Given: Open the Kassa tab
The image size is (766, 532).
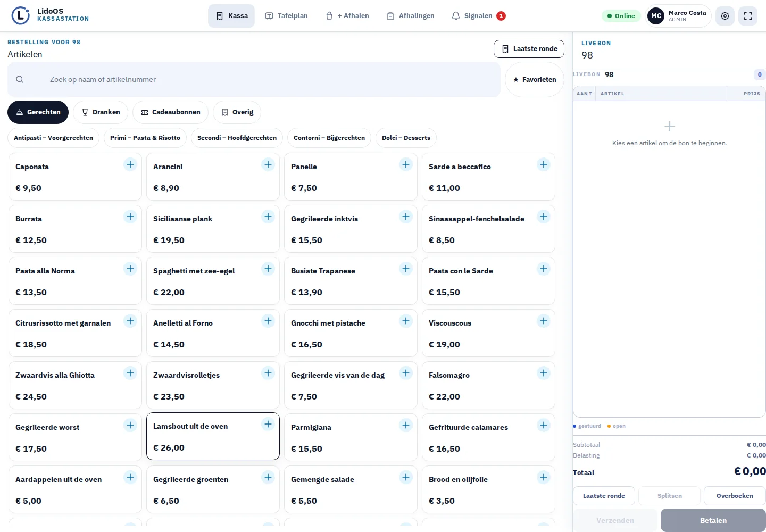Looking at the screenshot, I should pyautogui.click(x=231, y=16).
